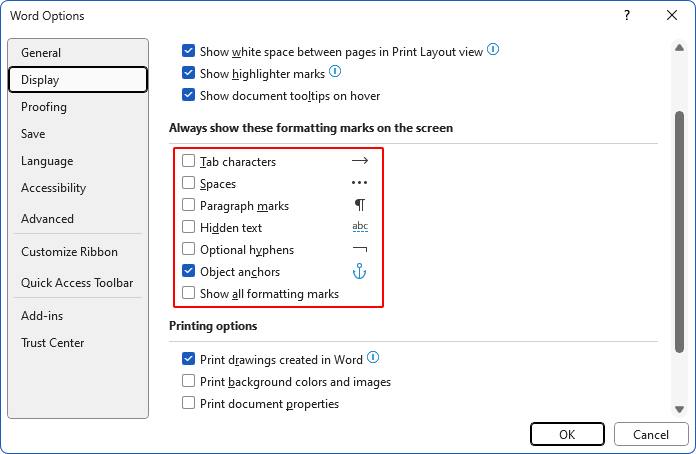Click info icon beside Print drawings option
Screen dimensions: 696x454
click(373, 358)
